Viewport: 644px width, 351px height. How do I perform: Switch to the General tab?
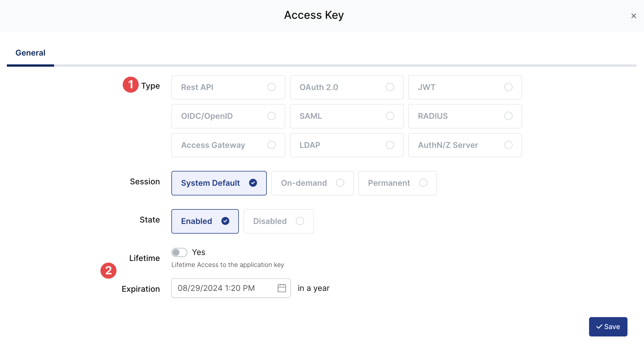click(x=30, y=53)
